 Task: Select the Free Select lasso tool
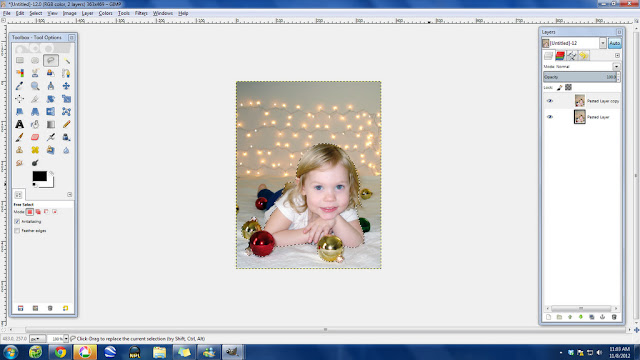[x=51, y=60]
